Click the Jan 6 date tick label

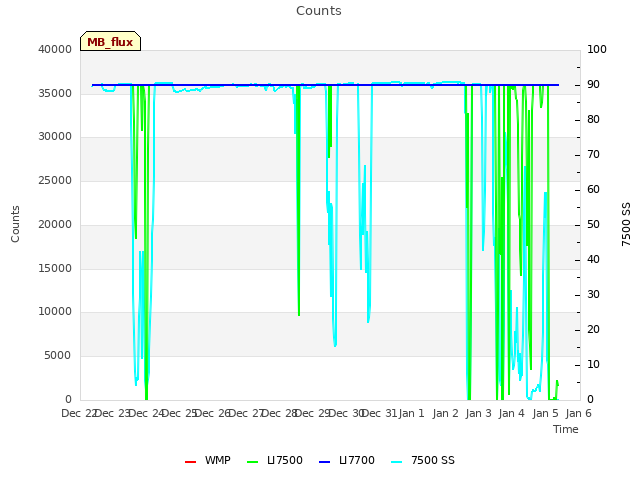tap(578, 413)
